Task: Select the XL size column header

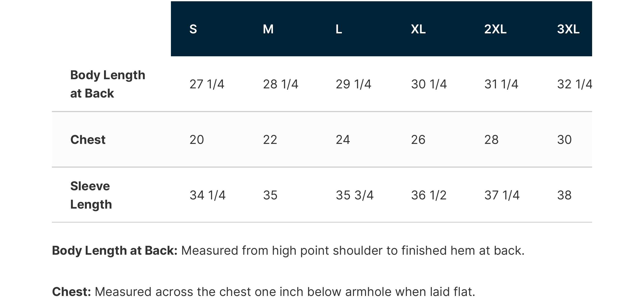Action: (418, 29)
